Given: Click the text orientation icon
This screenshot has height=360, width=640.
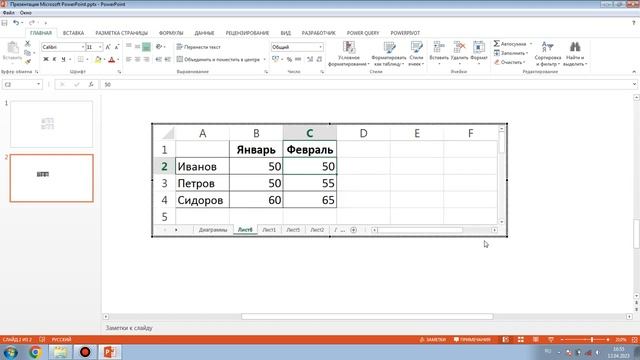Looking at the screenshot, I should click(x=159, y=47).
